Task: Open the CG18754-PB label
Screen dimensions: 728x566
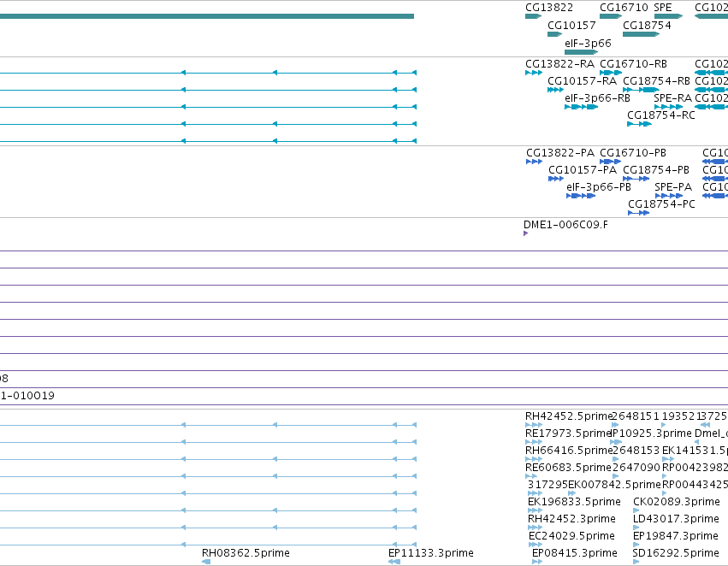Action: coord(656,170)
